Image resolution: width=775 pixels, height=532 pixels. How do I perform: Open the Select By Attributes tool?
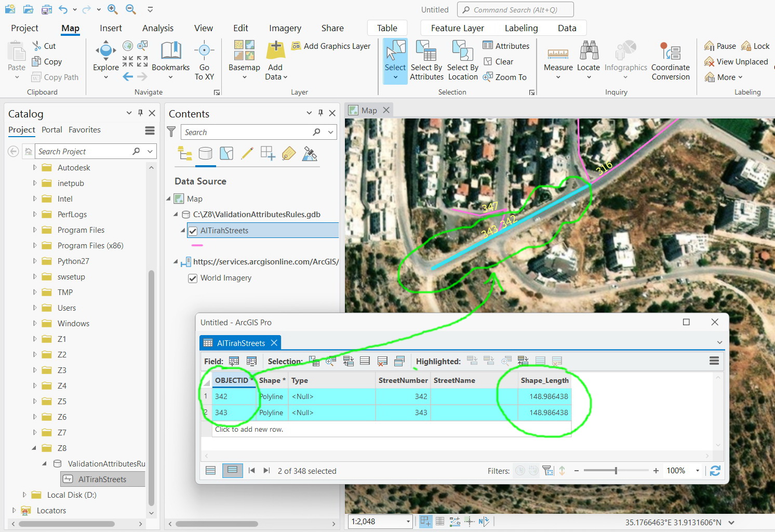(426, 60)
